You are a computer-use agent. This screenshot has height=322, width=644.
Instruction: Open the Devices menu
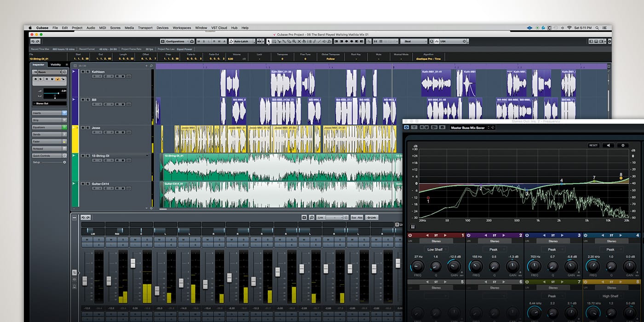point(162,28)
